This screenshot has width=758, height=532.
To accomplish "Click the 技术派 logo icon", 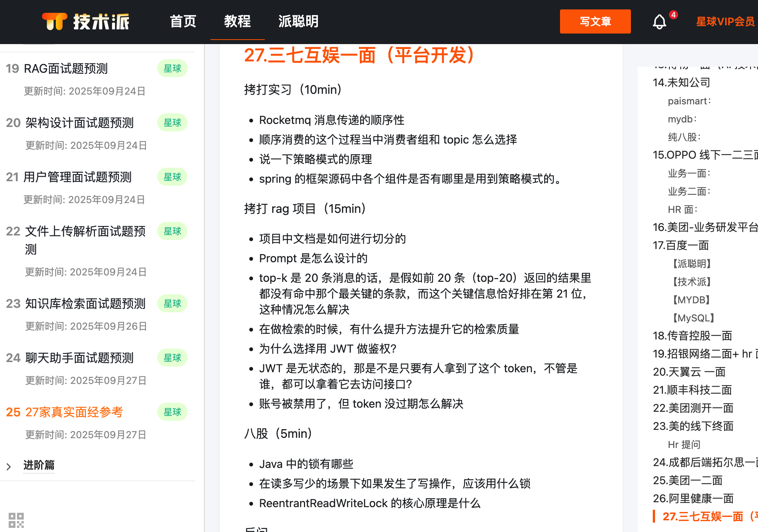I will tap(55, 21).
